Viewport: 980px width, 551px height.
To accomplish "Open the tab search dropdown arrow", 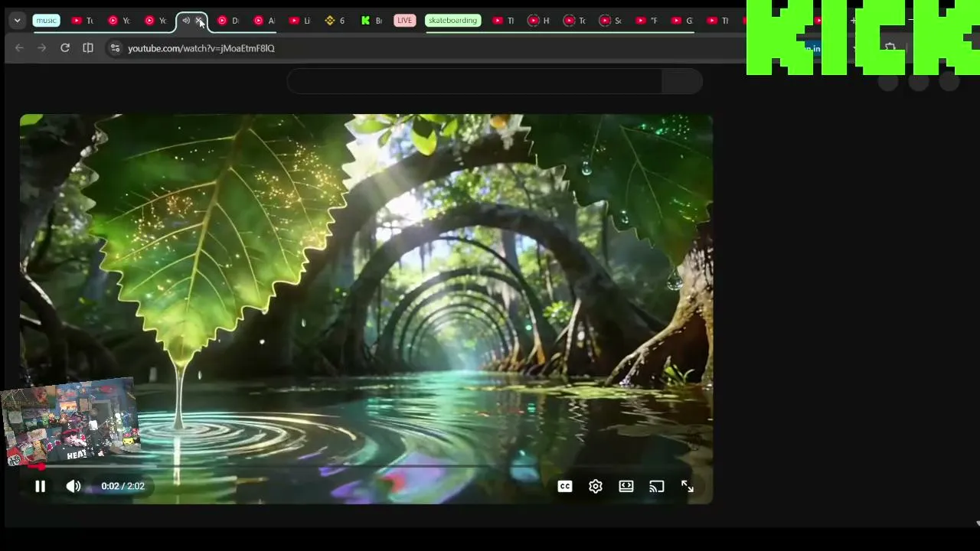I will 17,21.
